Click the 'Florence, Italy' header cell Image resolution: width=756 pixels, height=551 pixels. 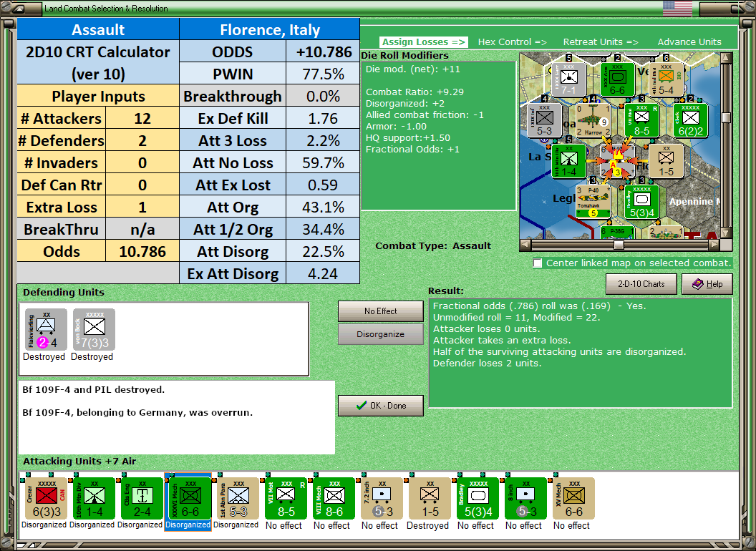click(269, 30)
